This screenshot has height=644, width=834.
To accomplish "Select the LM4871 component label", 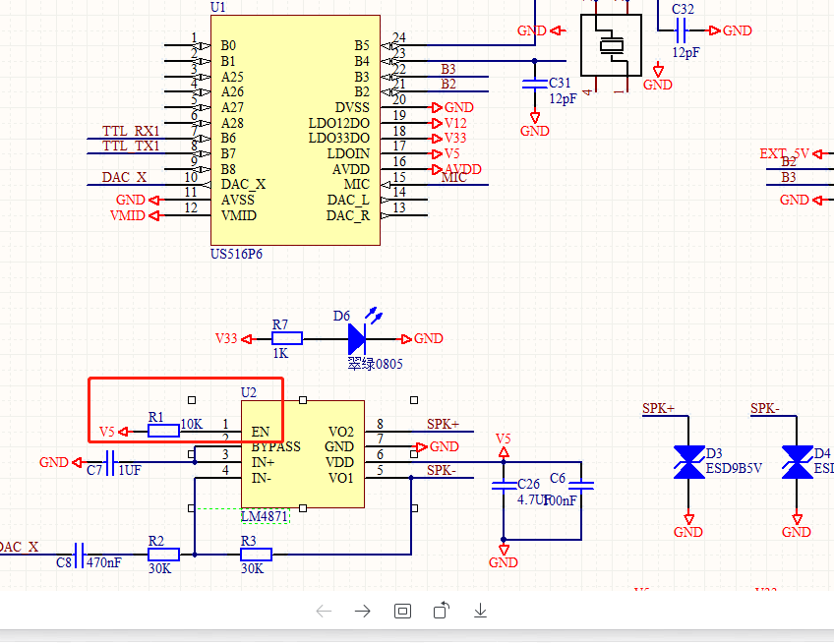I will pyautogui.click(x=265, y=516).
